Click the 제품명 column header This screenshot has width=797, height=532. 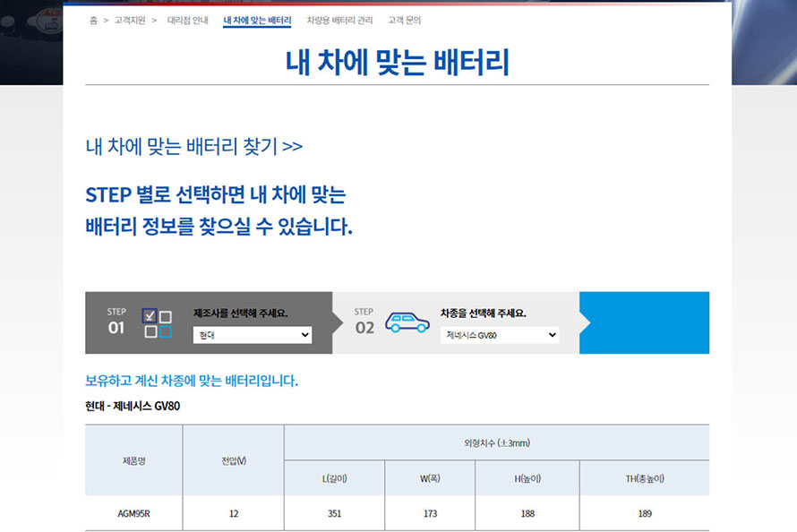[133, 460]
